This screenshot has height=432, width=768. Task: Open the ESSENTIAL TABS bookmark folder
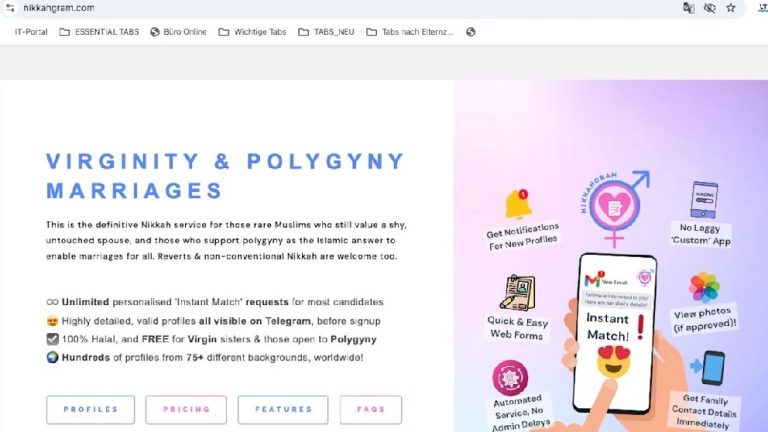point(99,32)
